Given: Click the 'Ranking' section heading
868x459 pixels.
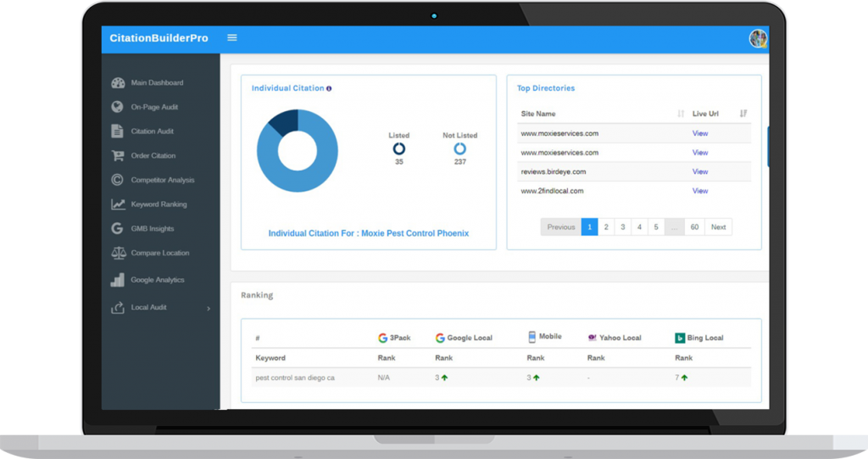Looking at the screenshot, I should (257, 295).
